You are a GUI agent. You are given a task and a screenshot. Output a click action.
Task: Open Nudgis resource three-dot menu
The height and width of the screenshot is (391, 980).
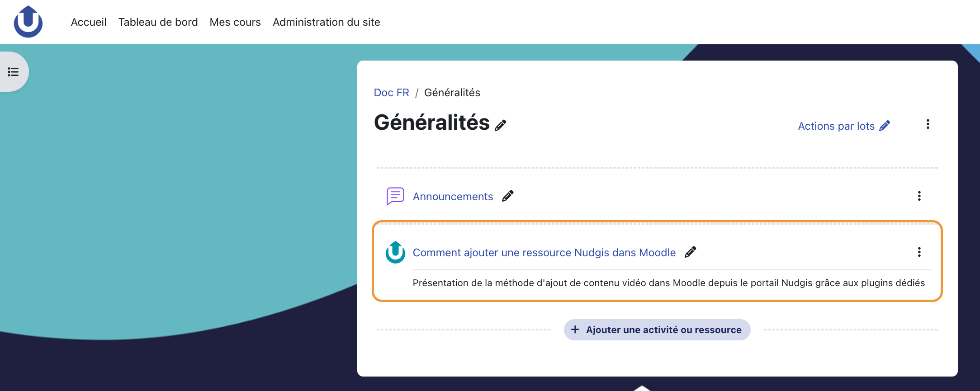[919, 252]
